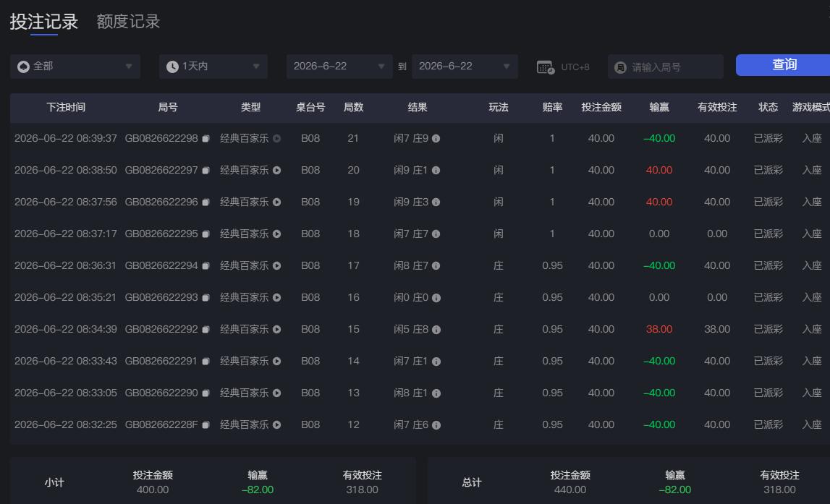Viewport: 830px width, 504px height.
Task: Show result details for 闲7 庄1
Action: (x=436, y=362)
